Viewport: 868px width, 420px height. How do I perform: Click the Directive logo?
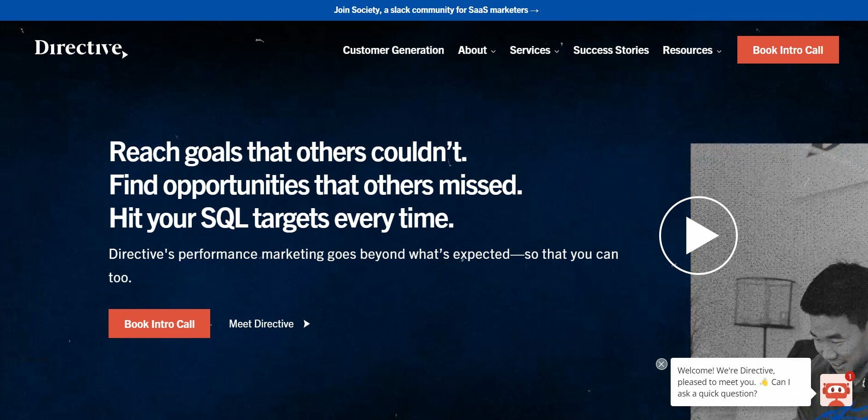tap(81, 48)
